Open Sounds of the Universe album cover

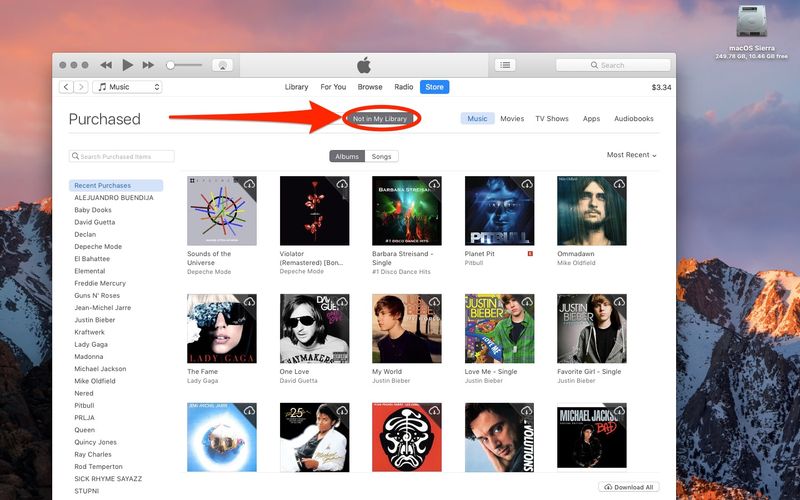(x=222, y=211)
